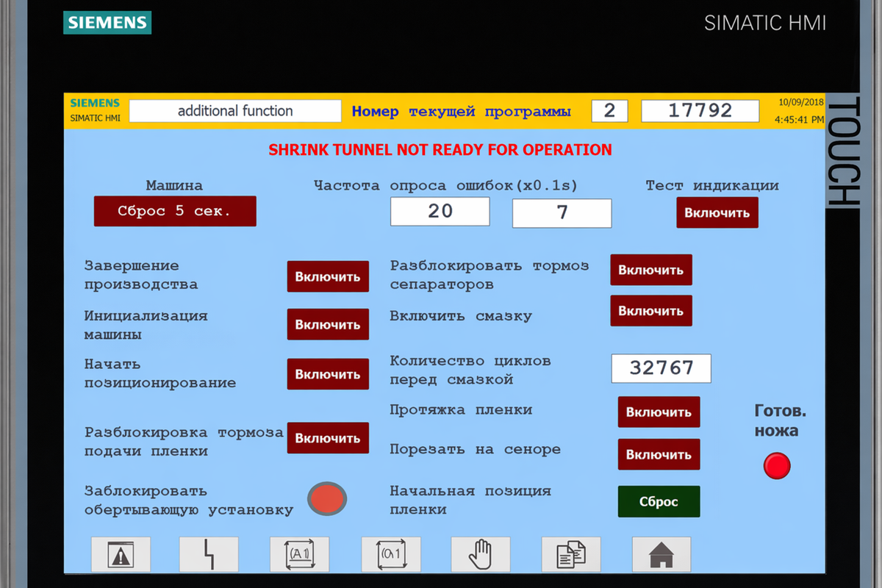Select the 0/1 mode icon
This screenshot has height=588, width=882.
(x=391, y=554)
